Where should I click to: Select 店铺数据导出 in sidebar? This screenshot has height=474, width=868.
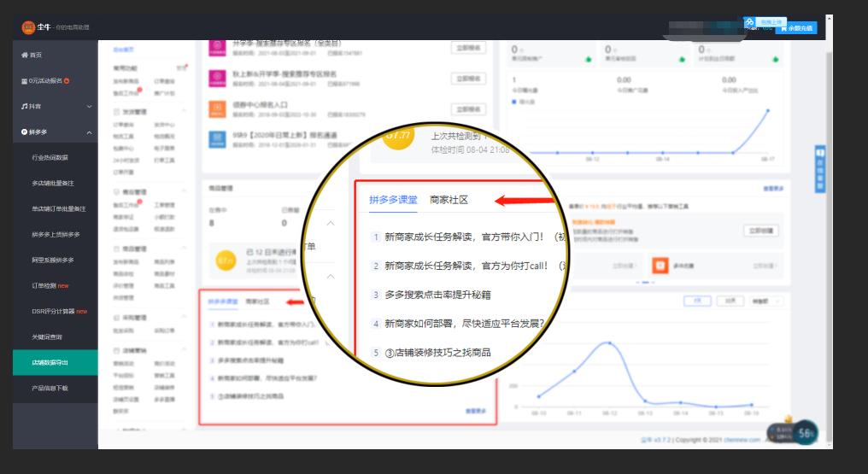point(56,363)
